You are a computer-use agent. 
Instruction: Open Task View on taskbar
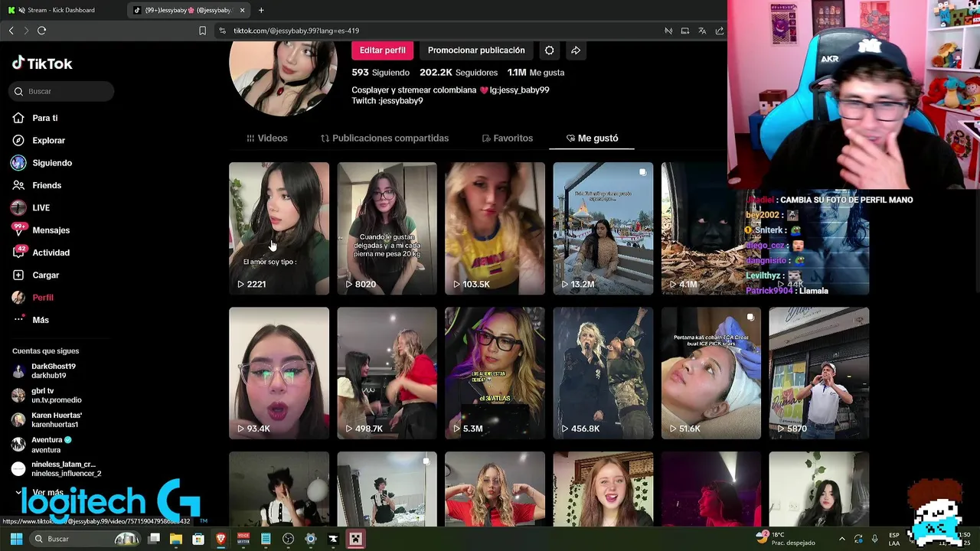154,539
